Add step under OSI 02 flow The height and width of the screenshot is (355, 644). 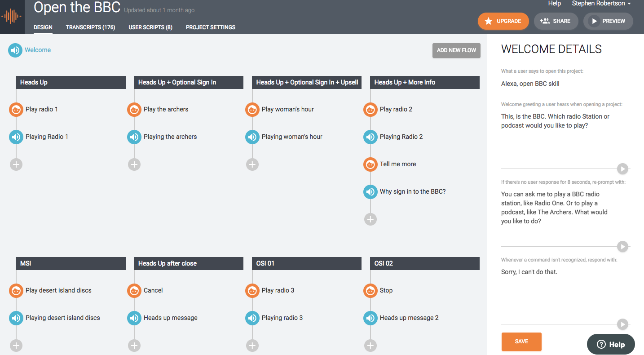(371, 346)
